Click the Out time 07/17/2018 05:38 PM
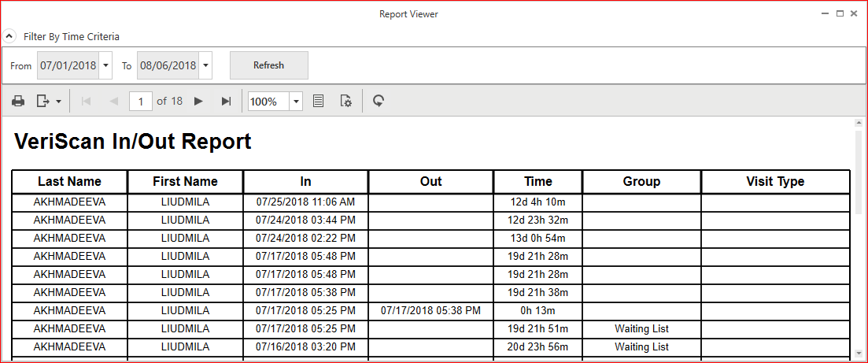Screen dimensions: 868x363 point(430,310)
